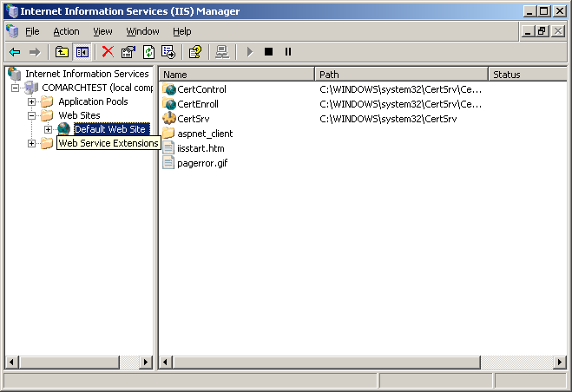
Task: Click list pane scroll left arrow
Action: (x=166, y=363)
